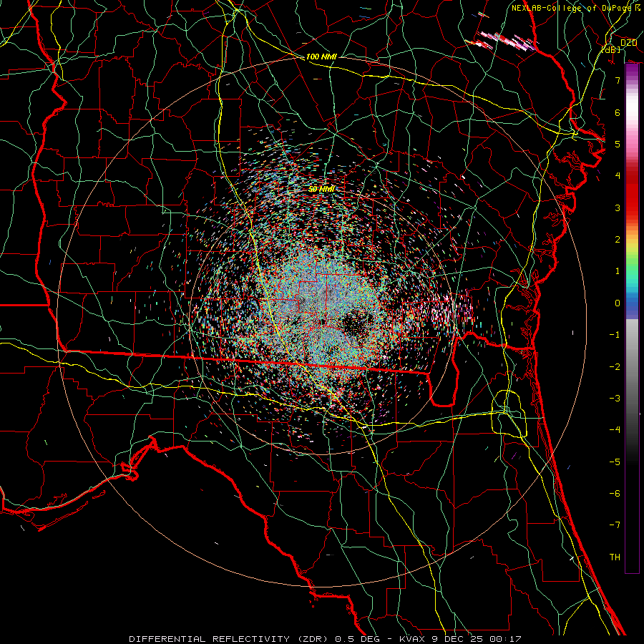Screen dimensions: 644x644
Task: Click the scale value -5
Action: tap(615, 462)
